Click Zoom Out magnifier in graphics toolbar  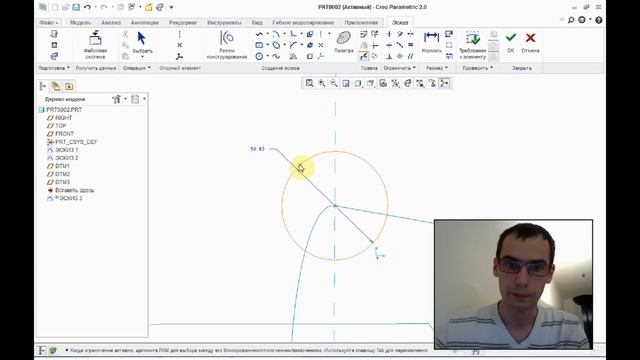pos(334,83)
